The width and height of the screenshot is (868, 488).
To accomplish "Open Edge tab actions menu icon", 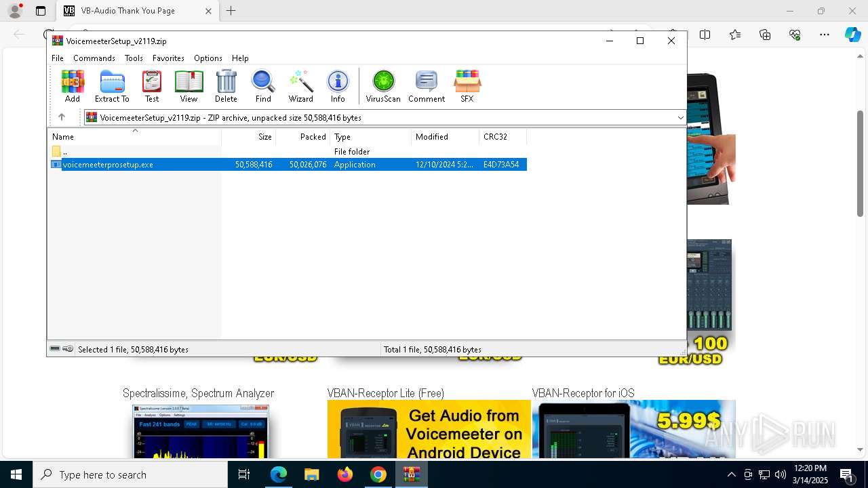I will pyautogui.click(x=41, y=11).
